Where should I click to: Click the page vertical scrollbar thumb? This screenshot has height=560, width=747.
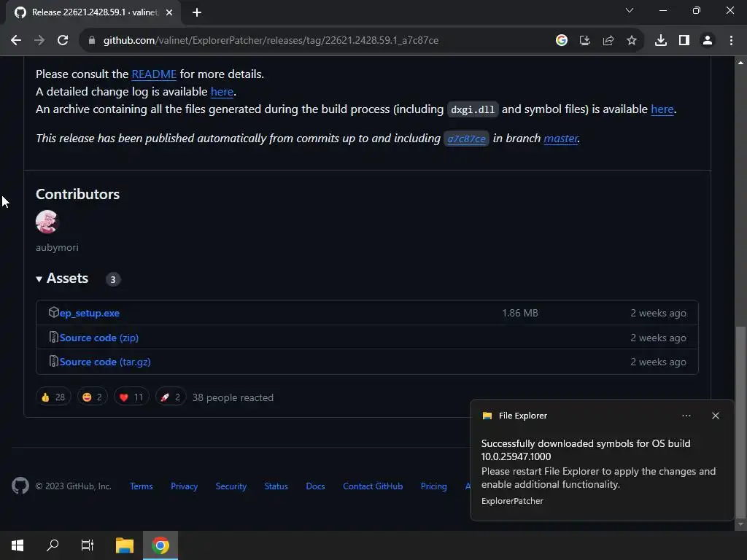point(740,421)
